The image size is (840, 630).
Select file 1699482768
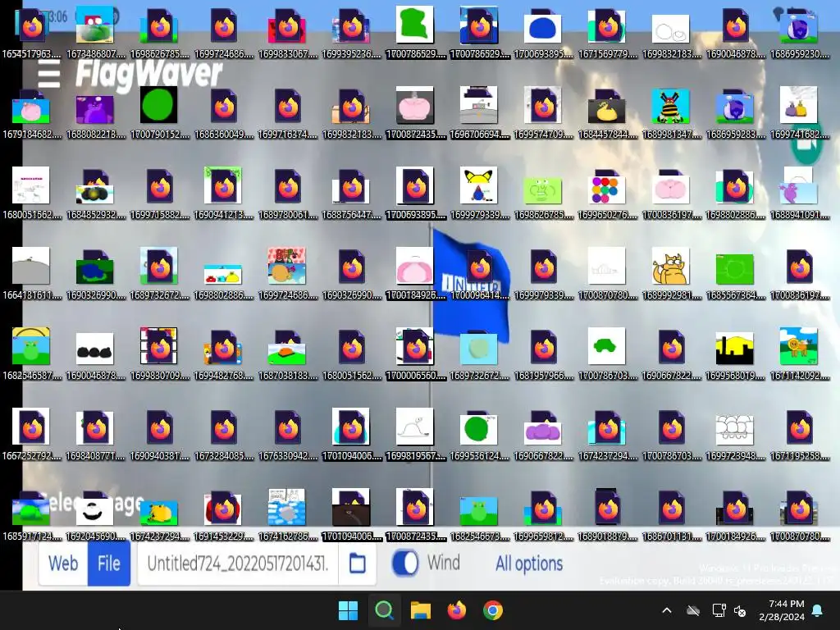tap(223, 354)
